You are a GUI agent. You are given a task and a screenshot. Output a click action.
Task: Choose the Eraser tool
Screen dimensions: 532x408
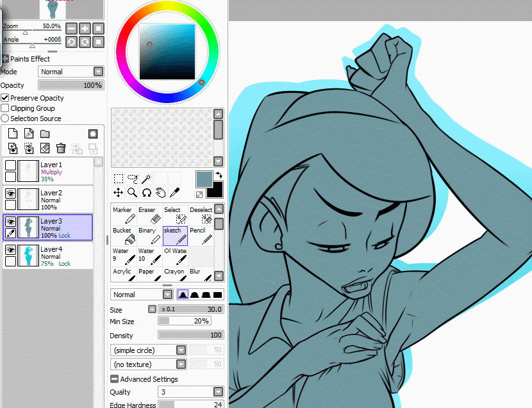click(149, 215)
